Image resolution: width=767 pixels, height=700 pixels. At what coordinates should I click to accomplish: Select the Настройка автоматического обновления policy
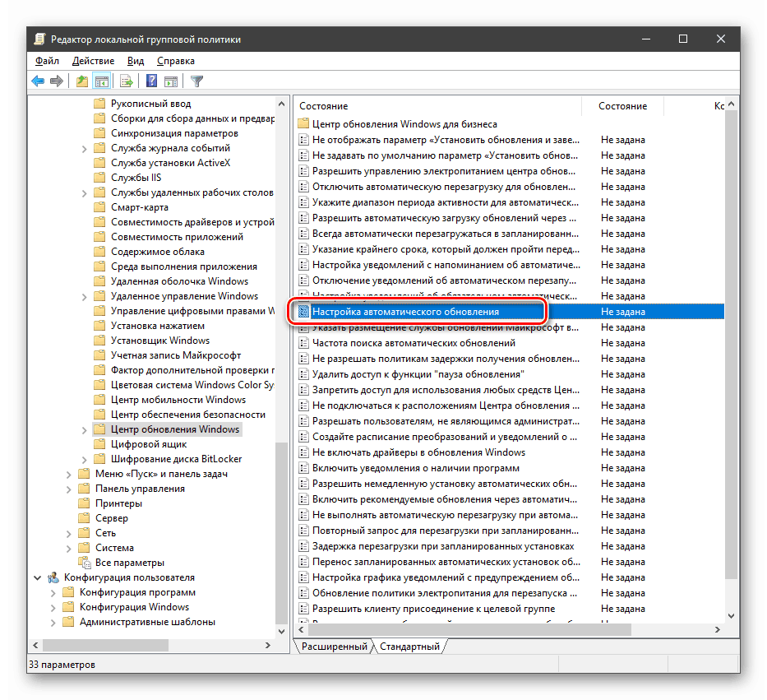point(405,312)
